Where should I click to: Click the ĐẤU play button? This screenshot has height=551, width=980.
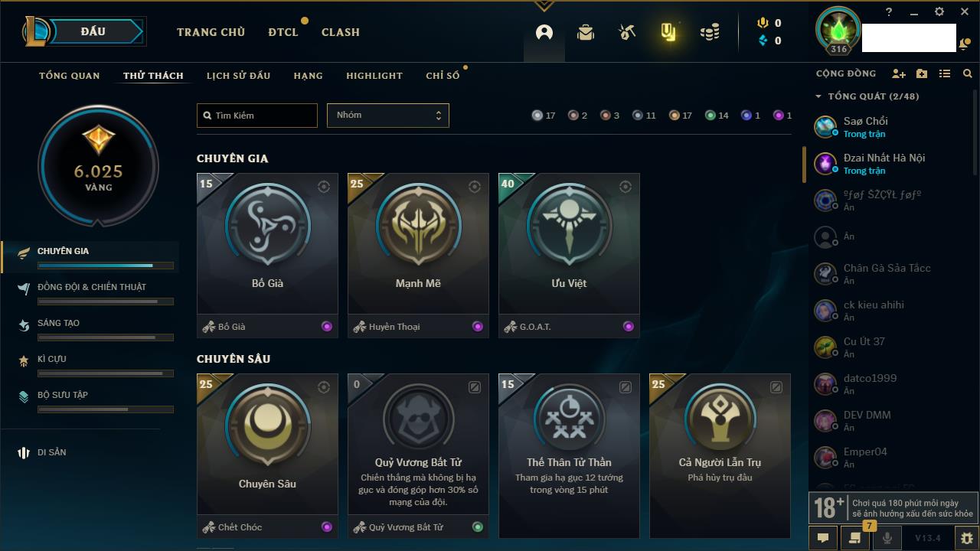point(93,31)
